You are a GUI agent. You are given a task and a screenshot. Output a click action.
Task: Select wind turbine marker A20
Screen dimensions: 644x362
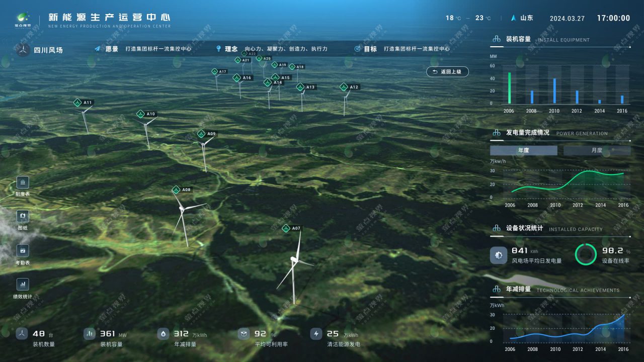pyautogui.click(x=264, y=58)
